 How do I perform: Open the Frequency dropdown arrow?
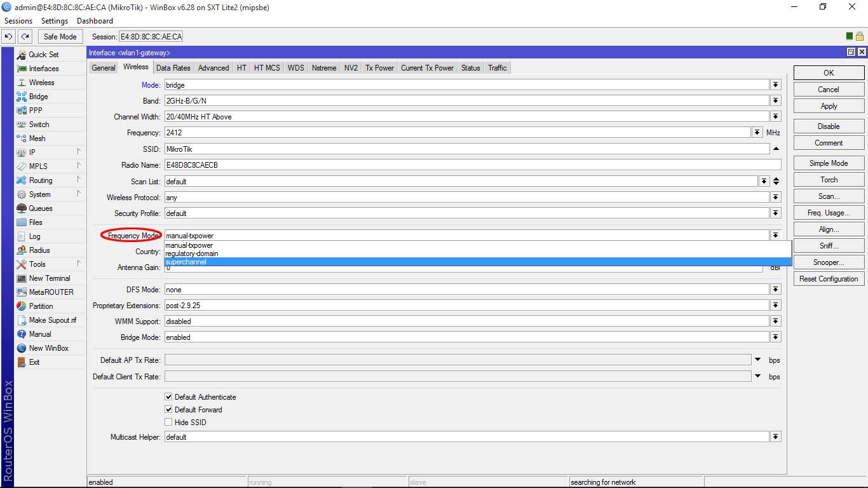(x=757, y=133)
